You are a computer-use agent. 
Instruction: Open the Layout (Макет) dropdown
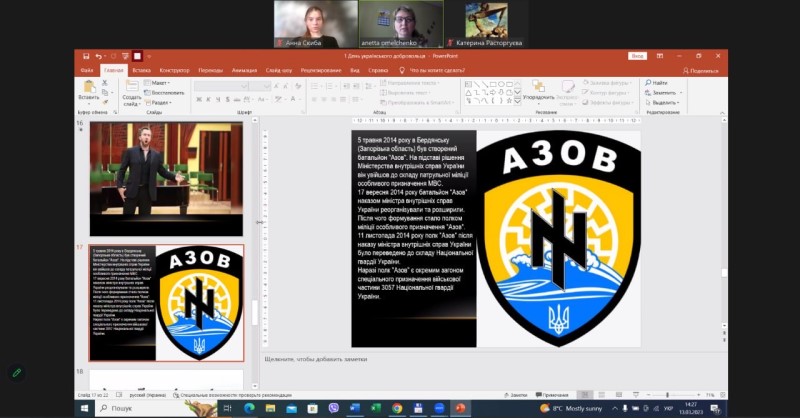click(157, 83)
